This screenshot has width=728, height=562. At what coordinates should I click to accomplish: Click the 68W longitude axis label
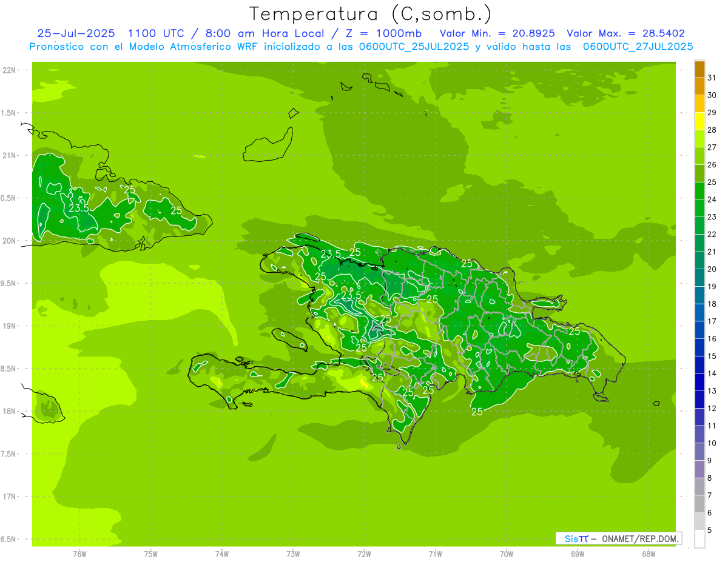tap(649, 554)
